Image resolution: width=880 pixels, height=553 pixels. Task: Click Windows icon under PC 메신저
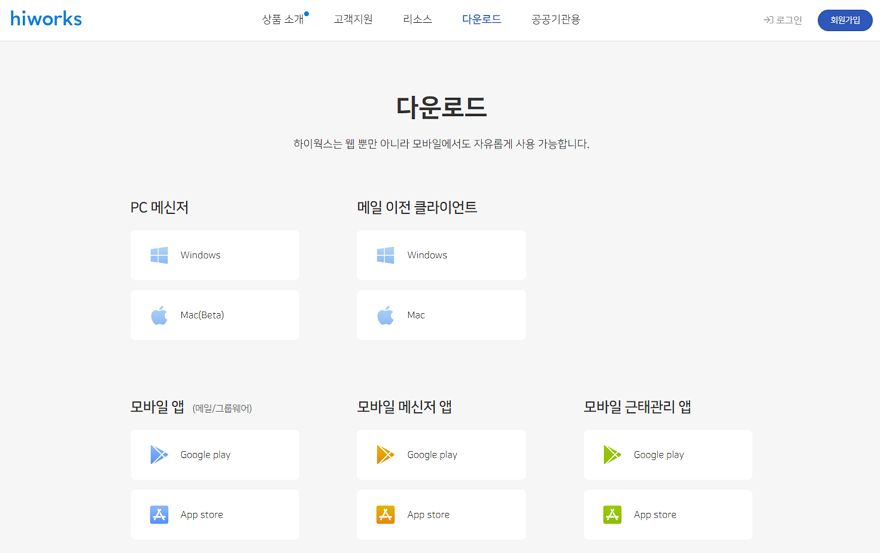pos(159,255)
